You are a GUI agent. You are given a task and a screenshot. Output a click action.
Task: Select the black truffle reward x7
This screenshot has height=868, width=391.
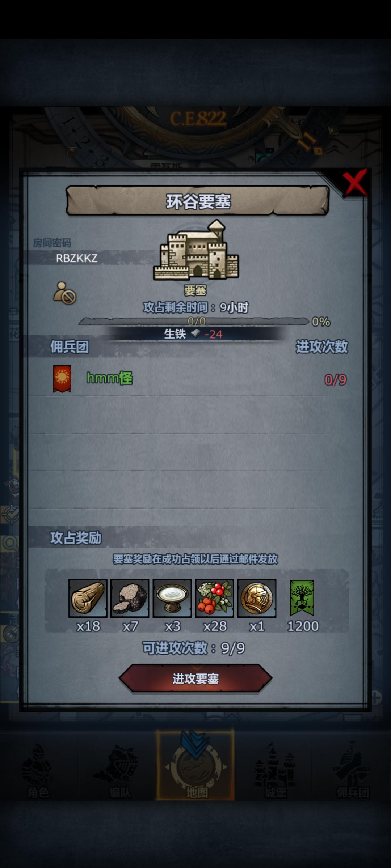(130, 598)
